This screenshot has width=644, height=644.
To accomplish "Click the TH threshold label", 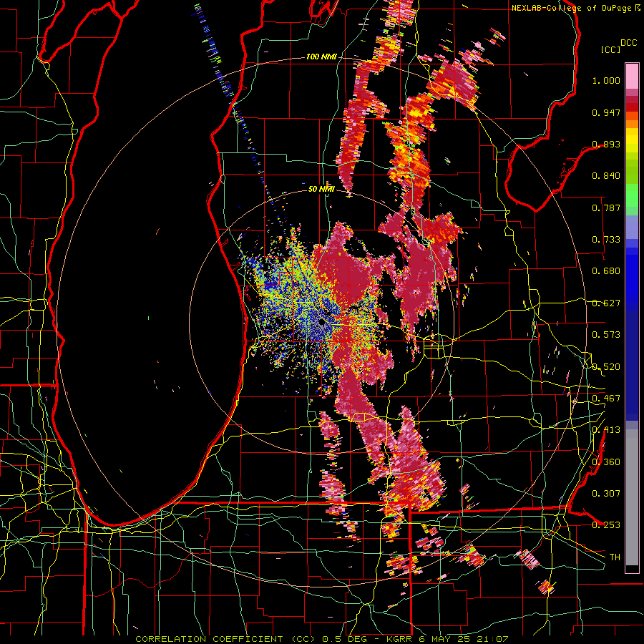I will coord(615,557).
